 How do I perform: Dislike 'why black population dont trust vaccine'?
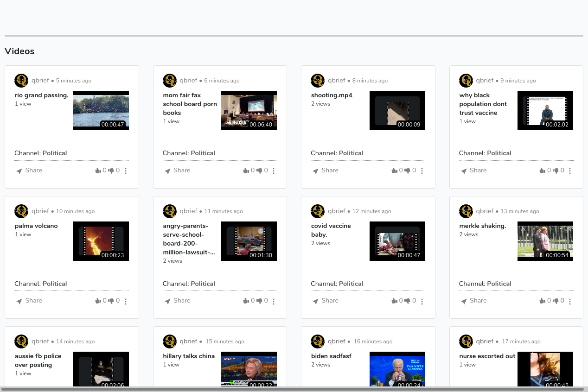555,171
